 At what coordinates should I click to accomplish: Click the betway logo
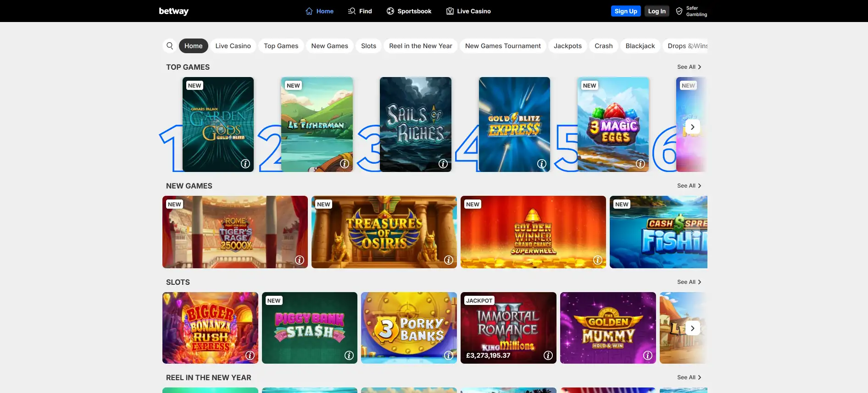[173, 11]
